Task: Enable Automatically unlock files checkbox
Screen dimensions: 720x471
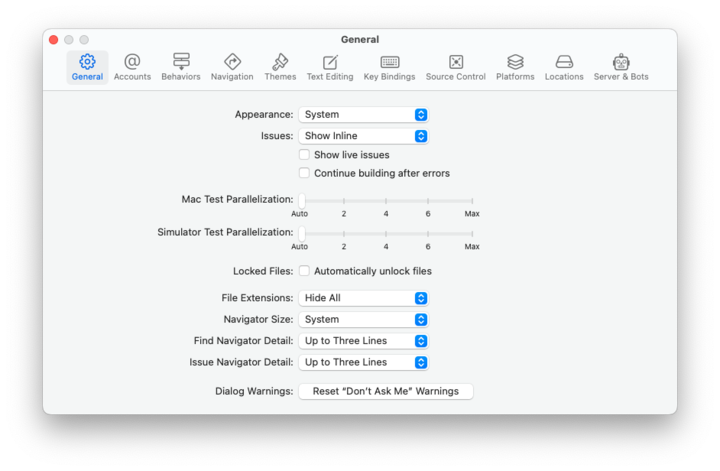Action: pos(304,271)
